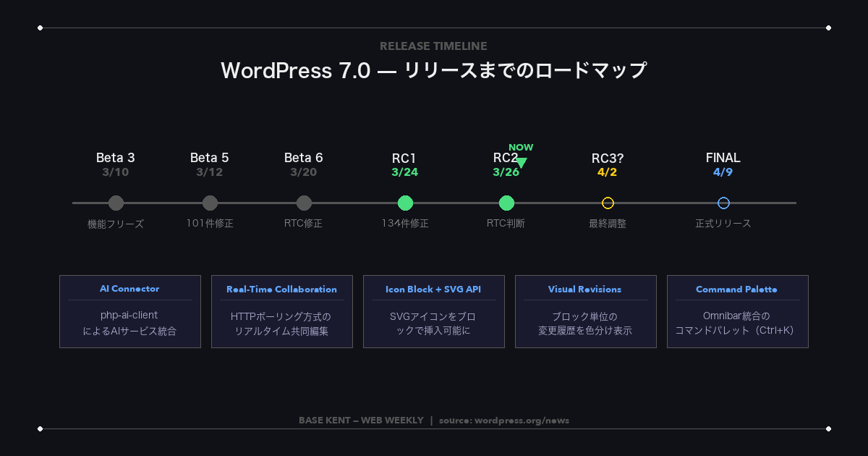Screen dimensions: 868x456
Task: Click the Beta 6 marker on the timeline
Action: [304, 203]
